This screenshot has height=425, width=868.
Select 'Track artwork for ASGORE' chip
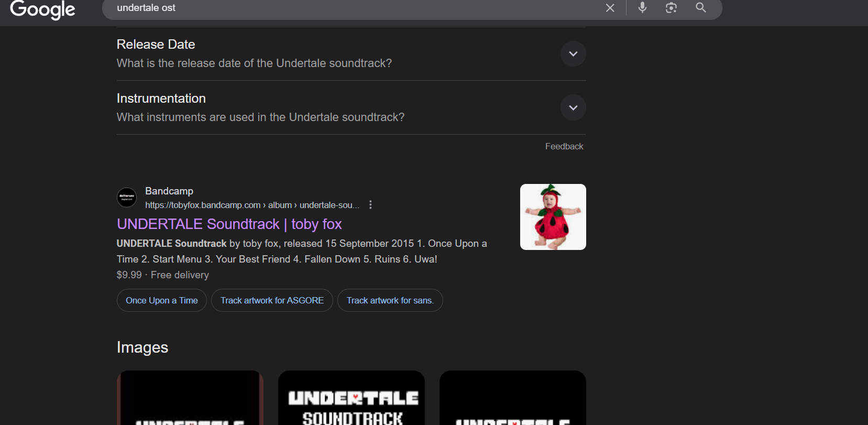click(272, 300)
